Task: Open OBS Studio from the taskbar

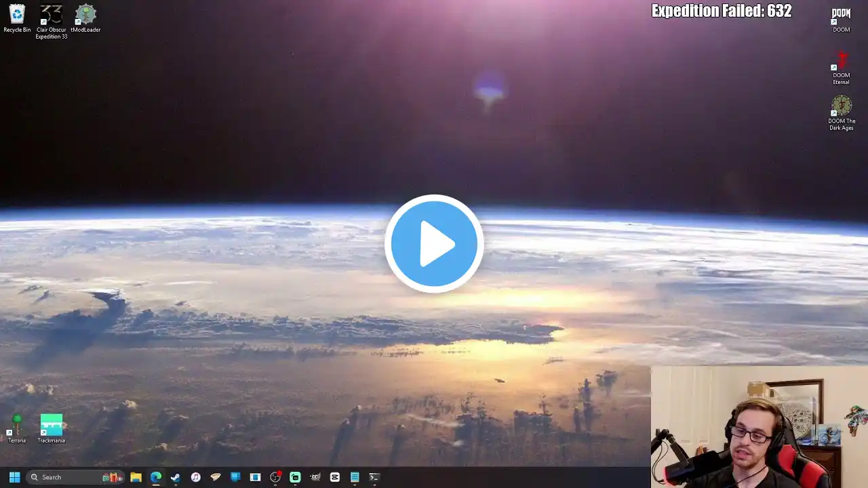Action: pyautogui.click(x=275, y=477)
